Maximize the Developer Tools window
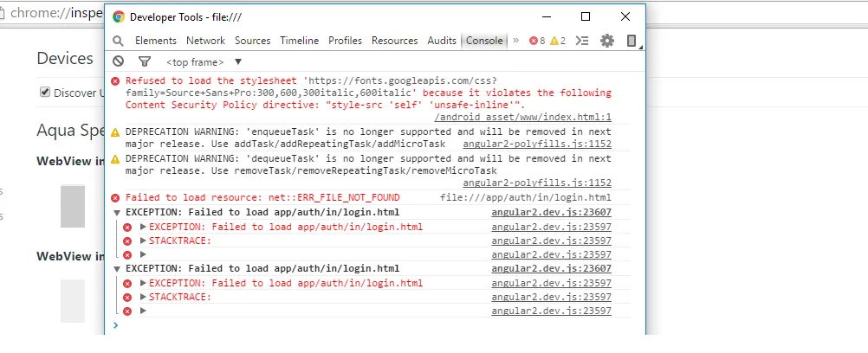Screen dimensions: 868x353 [x=585, y=16]
